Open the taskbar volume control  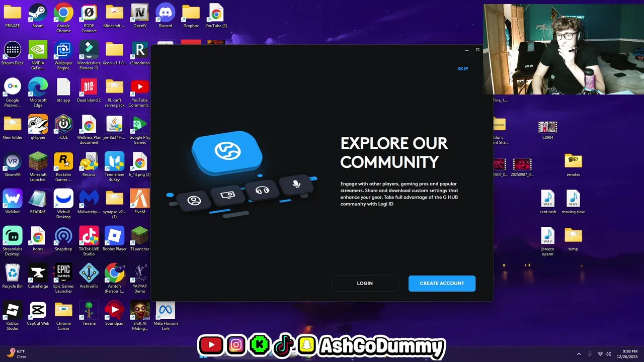click(609, 353)
